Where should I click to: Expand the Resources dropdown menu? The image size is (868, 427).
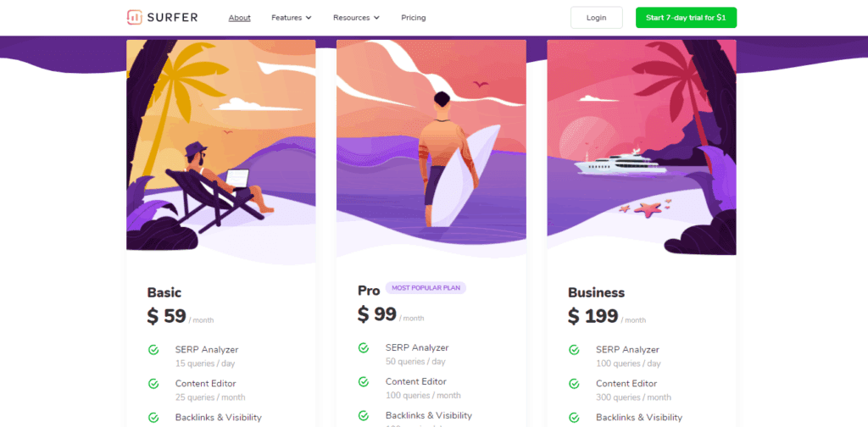coord(356,18)
